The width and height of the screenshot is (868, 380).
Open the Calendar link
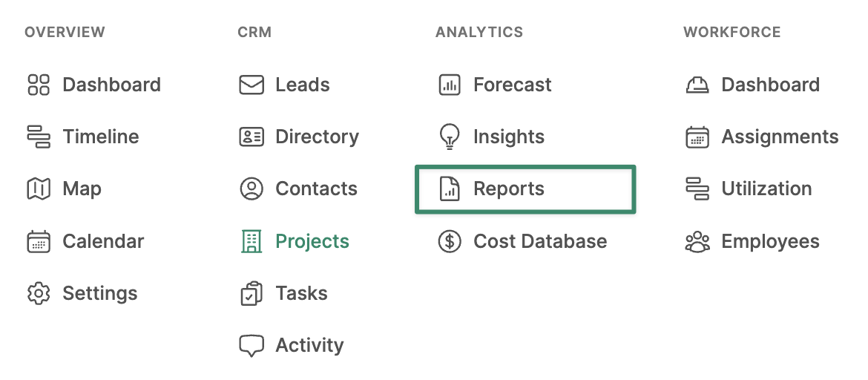point(103,241)
